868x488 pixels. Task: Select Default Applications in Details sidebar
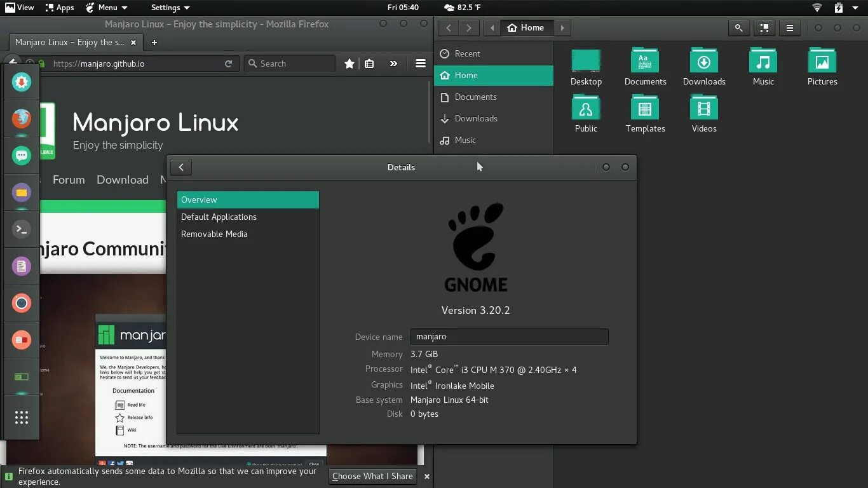(248, 217)
